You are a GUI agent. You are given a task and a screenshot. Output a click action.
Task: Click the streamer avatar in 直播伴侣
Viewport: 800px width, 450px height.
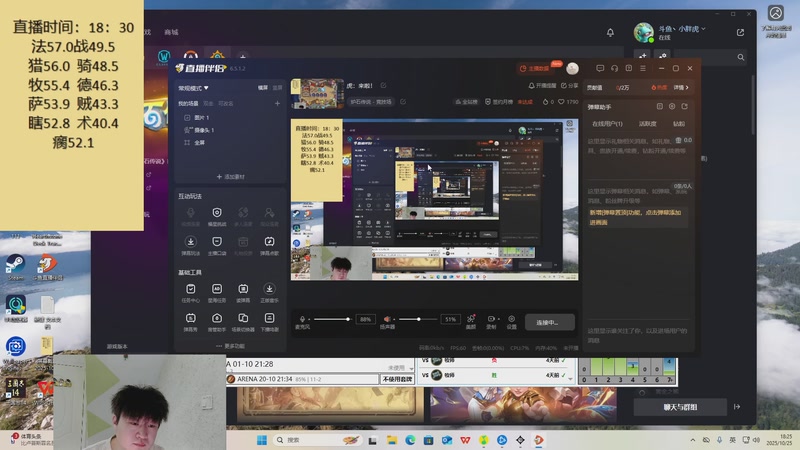[572, 68]
